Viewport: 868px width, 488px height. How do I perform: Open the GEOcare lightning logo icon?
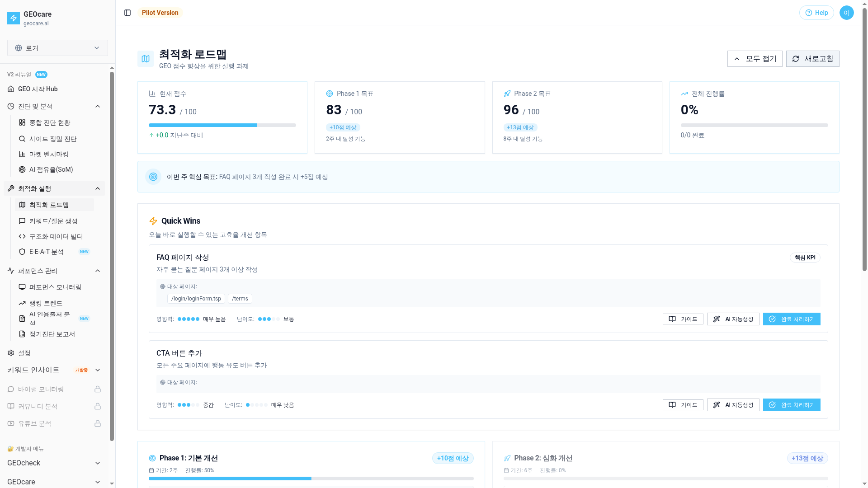(13, 18)
